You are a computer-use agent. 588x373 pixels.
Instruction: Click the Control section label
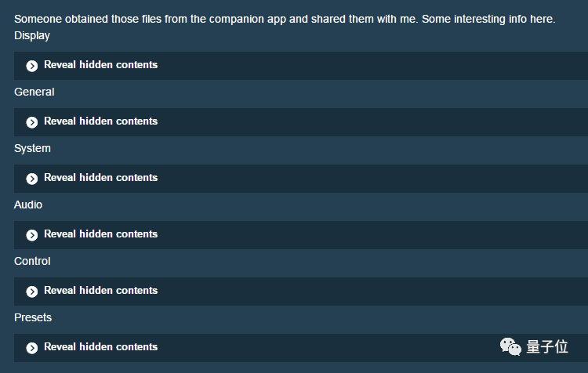coord(32,261)
